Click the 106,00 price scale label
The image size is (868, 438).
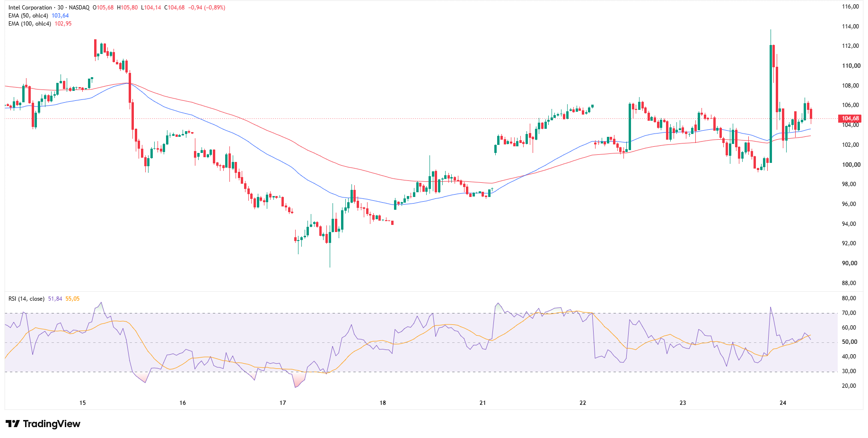coord(850,105)
